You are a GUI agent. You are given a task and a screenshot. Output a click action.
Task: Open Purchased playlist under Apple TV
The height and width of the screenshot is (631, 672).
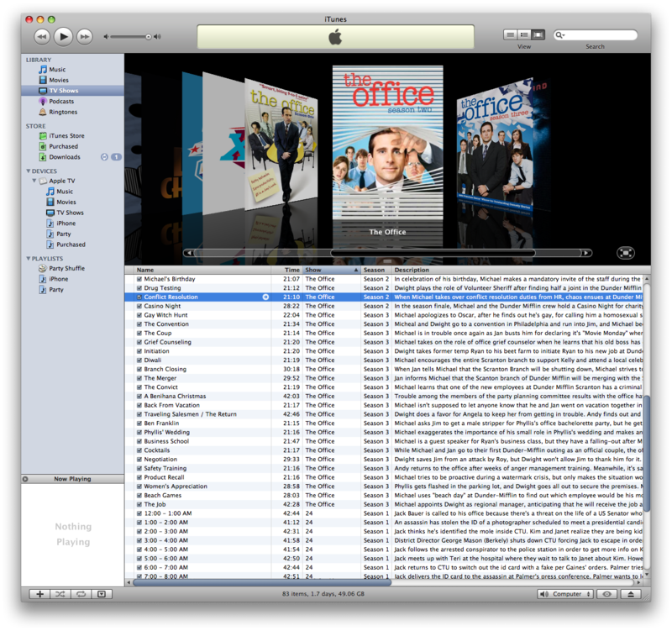pos(71,245)
